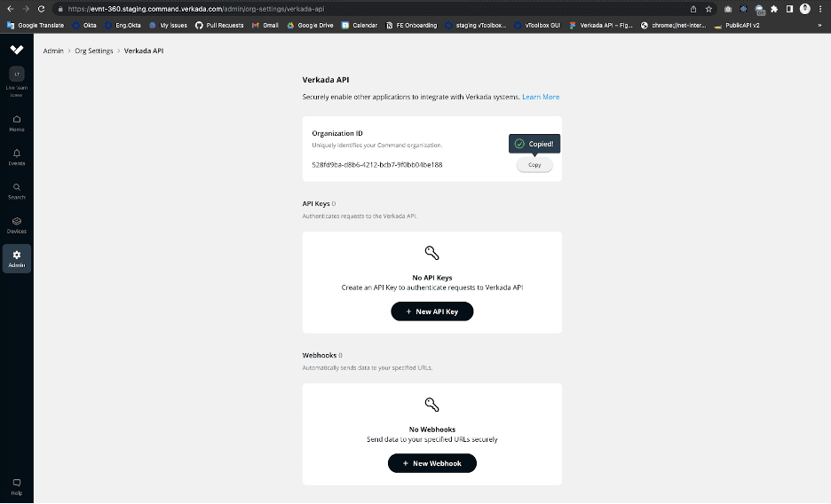The image size is (831, 504).
Task: Click the Verkada API page heading
Action: [x=326, y=80]
